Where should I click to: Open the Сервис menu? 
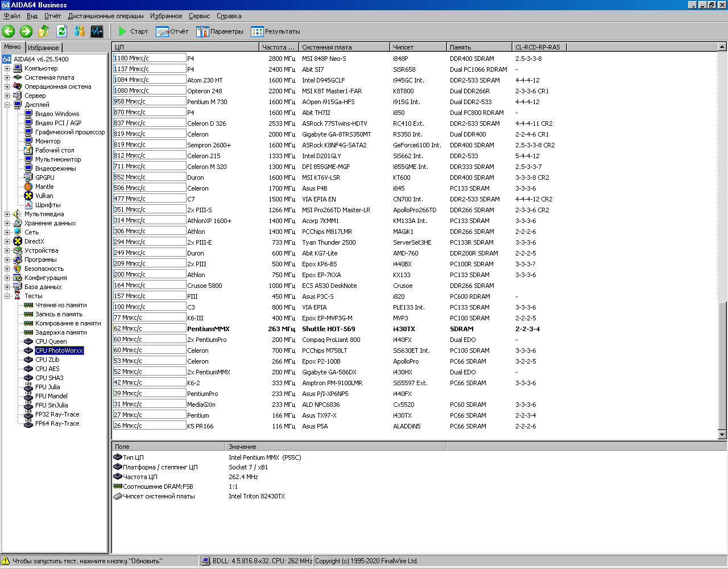click(200, 16)
